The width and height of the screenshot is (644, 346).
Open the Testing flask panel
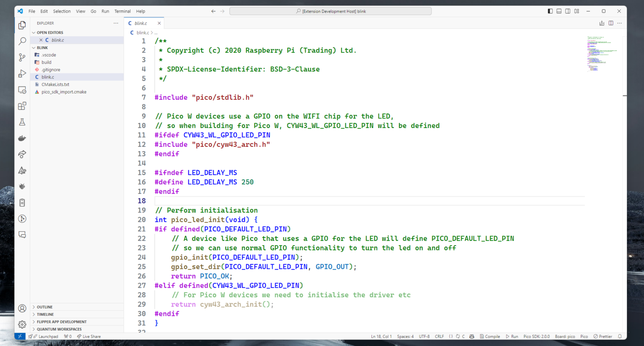pos(21,122)
